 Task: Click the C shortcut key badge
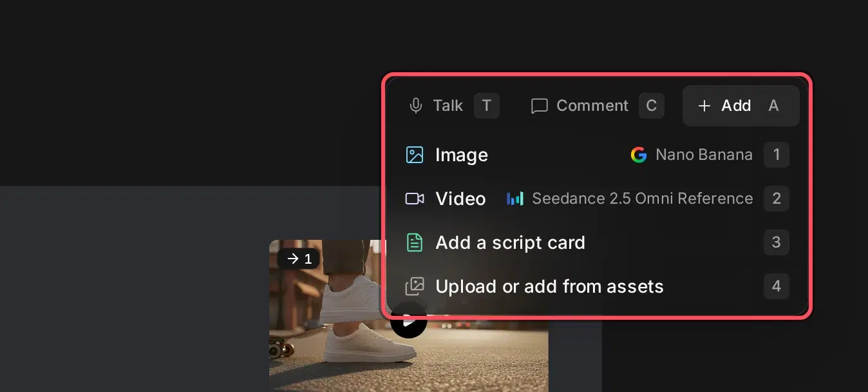(x=652, y=106)
